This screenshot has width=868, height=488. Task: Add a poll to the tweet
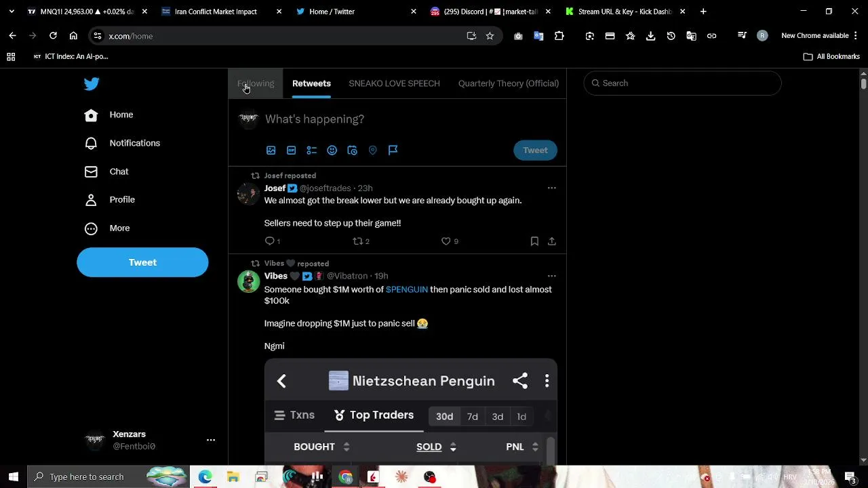[311, 150]
